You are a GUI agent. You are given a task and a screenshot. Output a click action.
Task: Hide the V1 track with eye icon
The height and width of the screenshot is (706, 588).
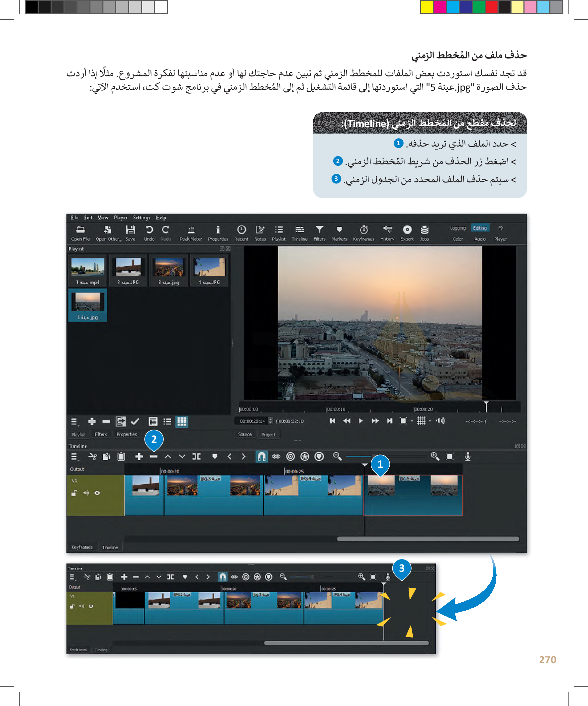tap(97, 493)
